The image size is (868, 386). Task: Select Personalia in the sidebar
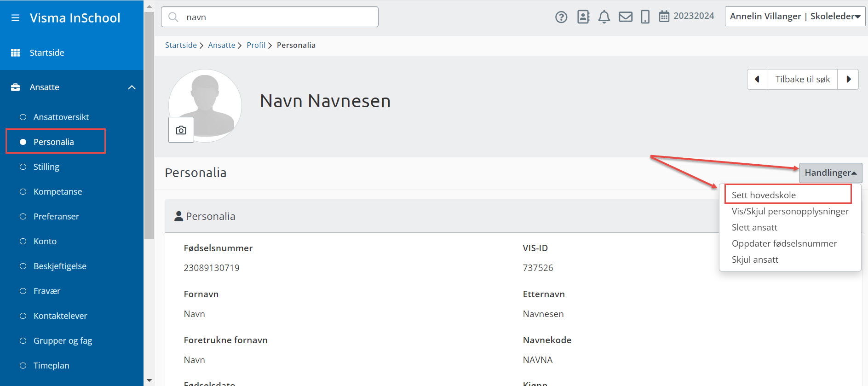[53, 142]
